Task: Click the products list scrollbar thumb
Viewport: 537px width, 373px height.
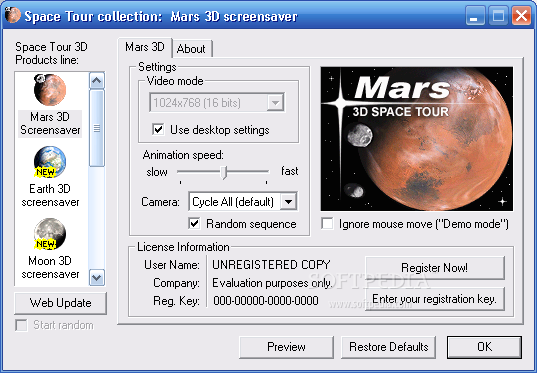Action: point(97,128)
